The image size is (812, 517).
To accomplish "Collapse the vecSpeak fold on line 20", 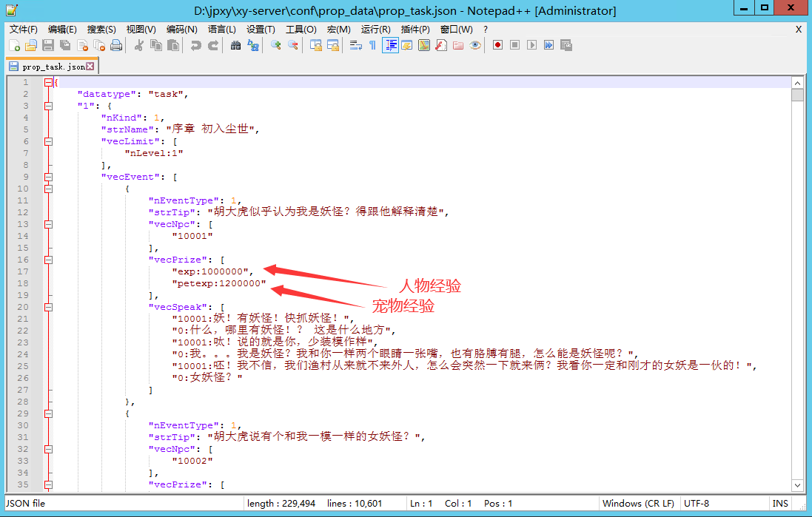I will pos(48,307).
